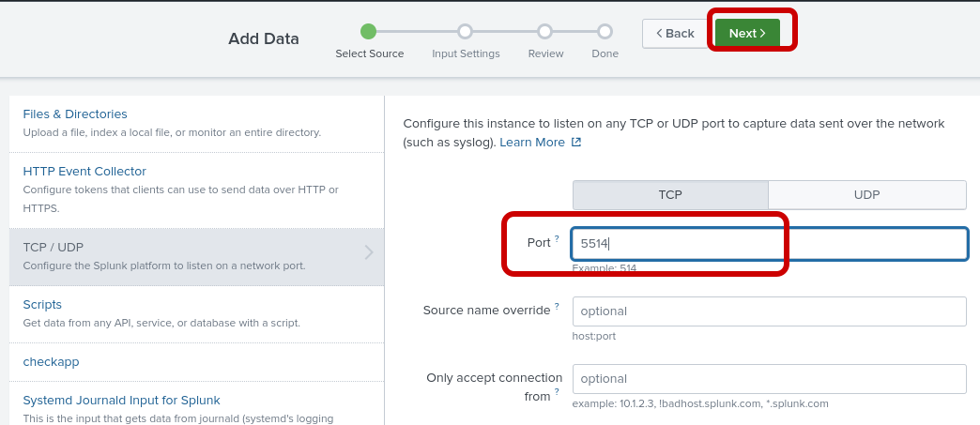The image size is (980, 425).
Task: Click the chevron arrow on TCP / UDP row
Action: (369, 251)
